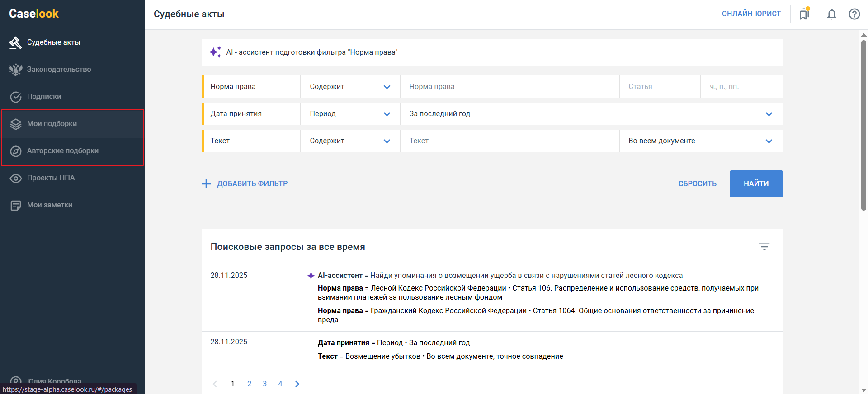Click the plus icon for adding a filter
This screenshot has height=394, width=868.
206,184
